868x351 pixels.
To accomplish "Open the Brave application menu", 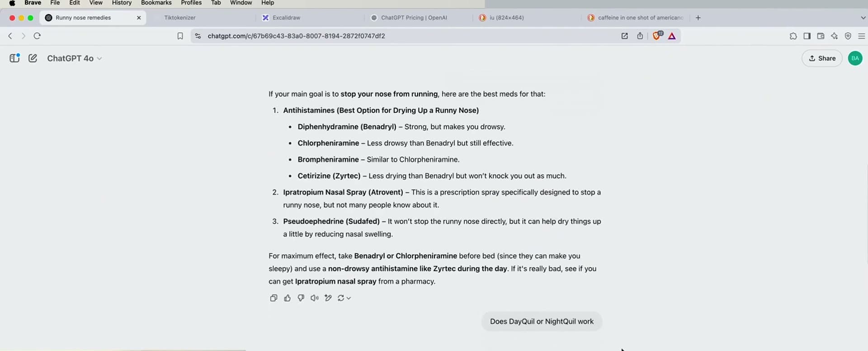I will tap(33, 3).
